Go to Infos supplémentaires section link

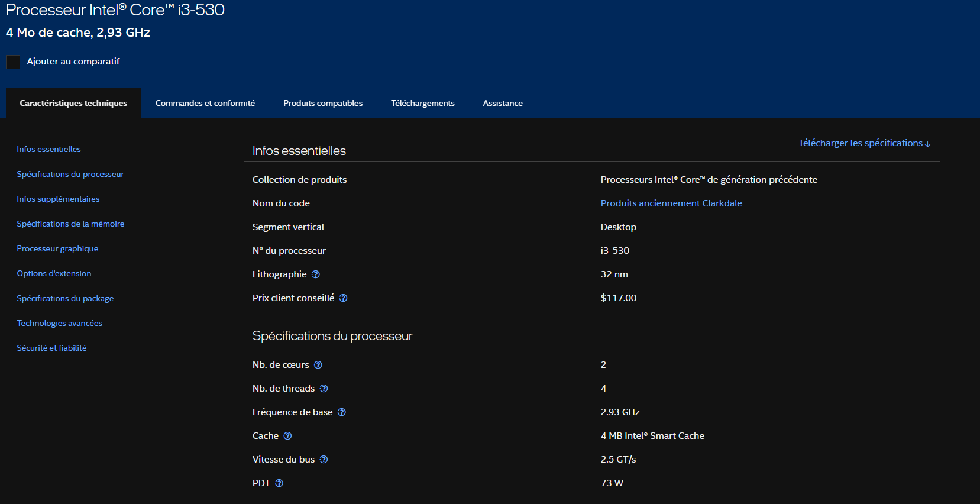pos(58,199)
